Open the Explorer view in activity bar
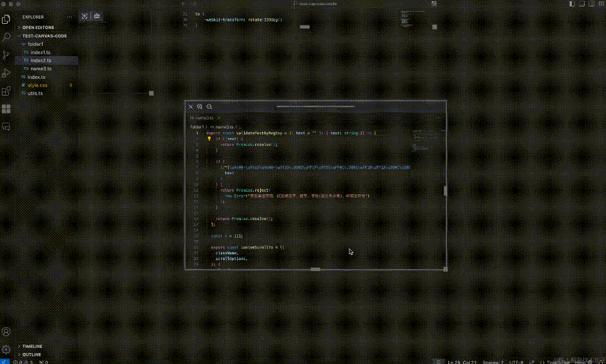This screenshot has width=606, height=364. (6, 19)
